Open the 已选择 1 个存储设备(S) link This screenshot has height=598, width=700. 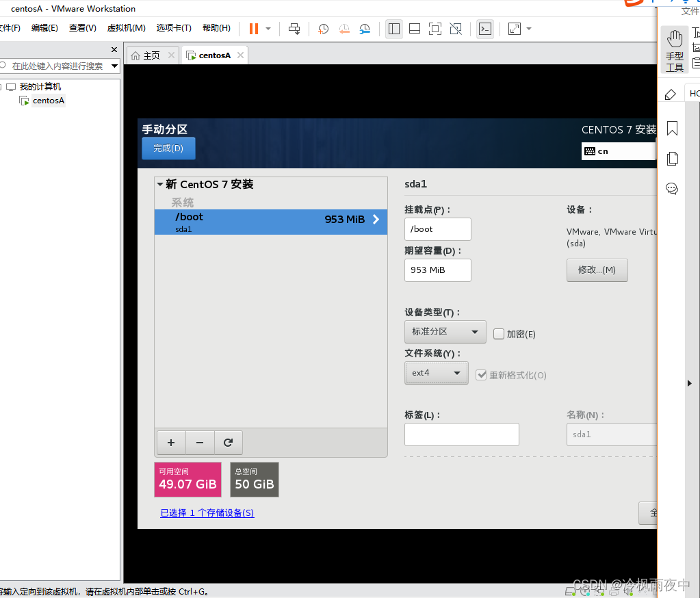pos(207,512)
